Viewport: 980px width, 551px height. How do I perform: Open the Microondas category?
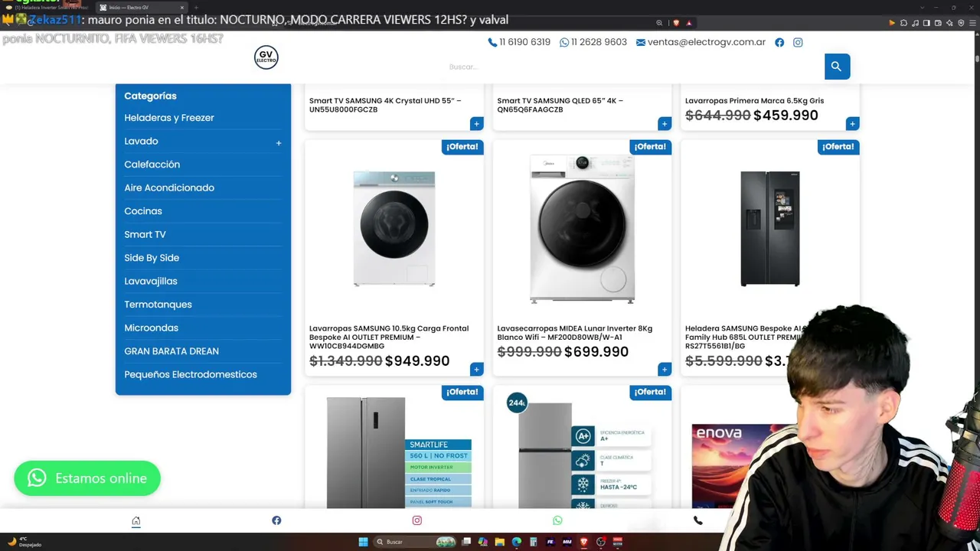pos(151,328)
